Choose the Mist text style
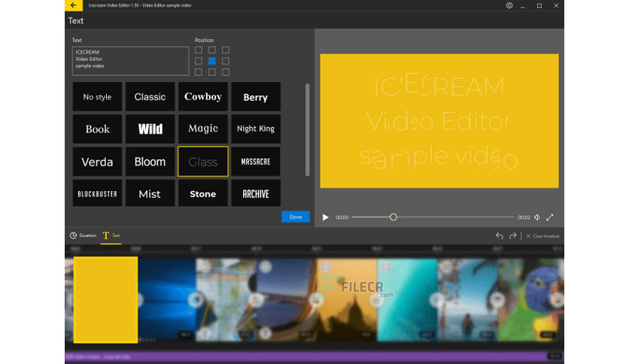The height and width of the screenshot is (364, 629). pos(150,193)
